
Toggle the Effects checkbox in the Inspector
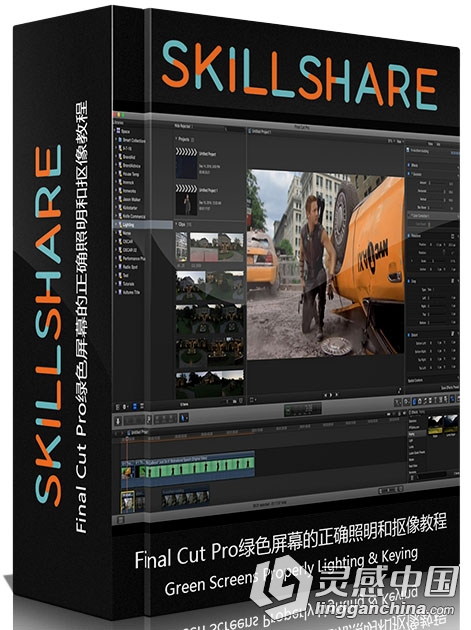pyautogui.click(x=409, y=165)
